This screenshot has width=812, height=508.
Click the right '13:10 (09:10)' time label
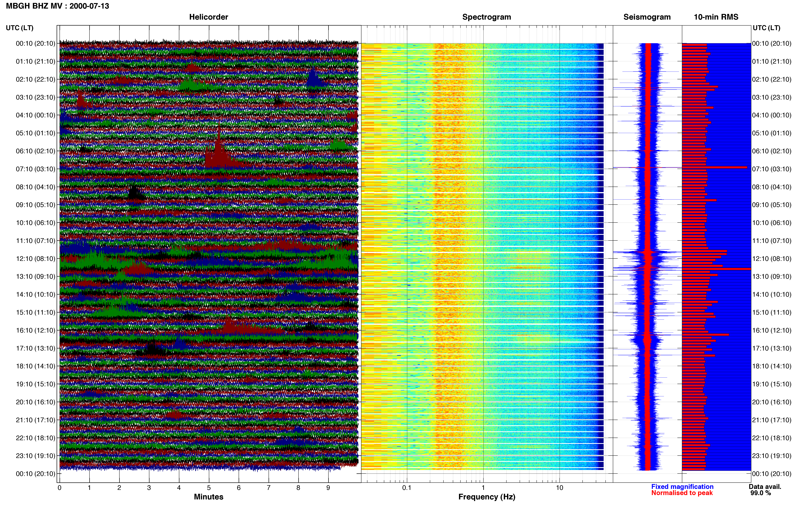772,277
